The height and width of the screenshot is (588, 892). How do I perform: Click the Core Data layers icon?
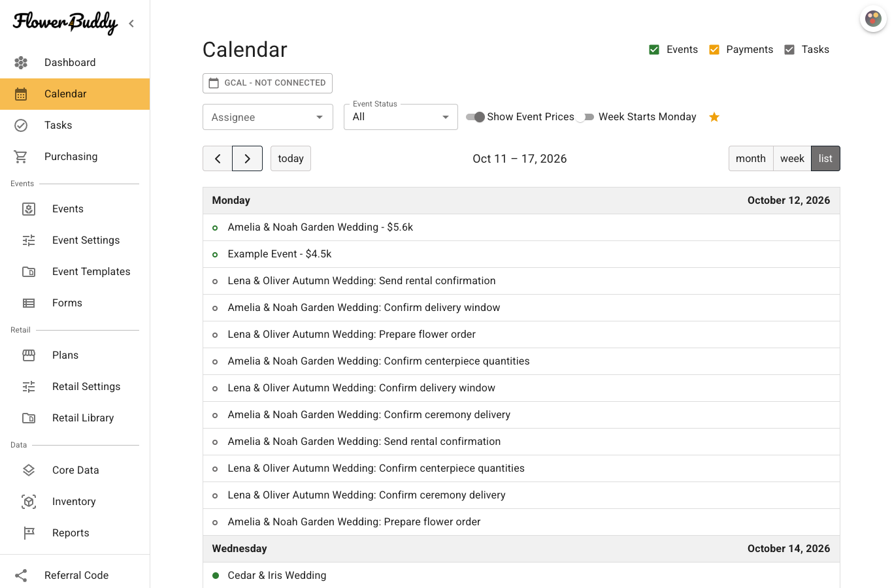29,470
